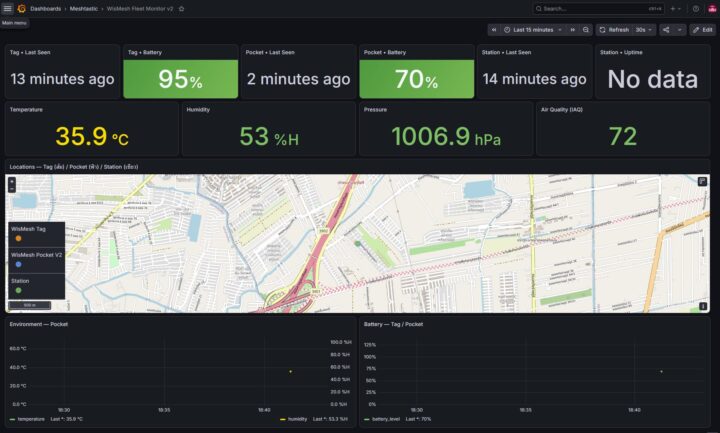Image resolution: width=720 pixels, height=433 pixels.
Task: Zoom out the time range
Action: (x=586, y=30)
